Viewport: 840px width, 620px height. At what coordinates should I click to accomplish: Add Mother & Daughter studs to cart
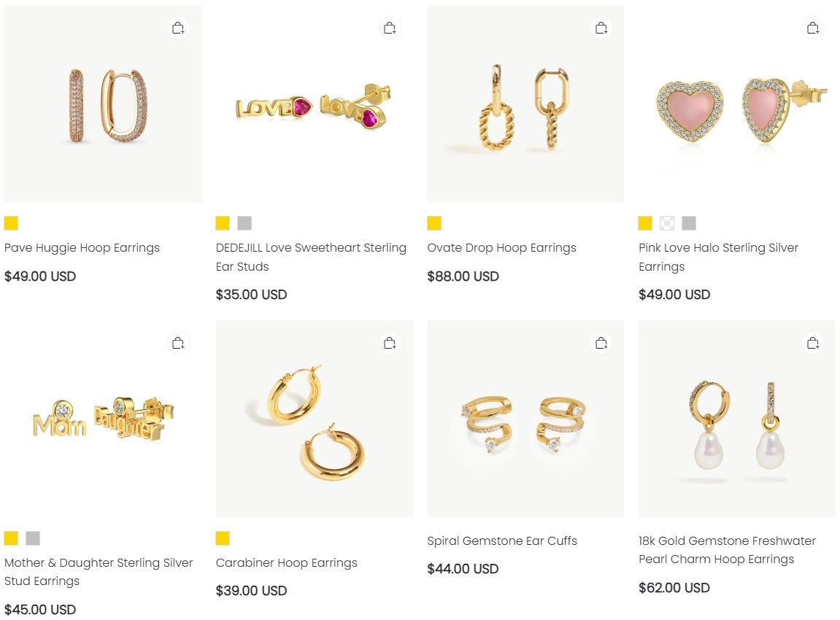(178, 342)
